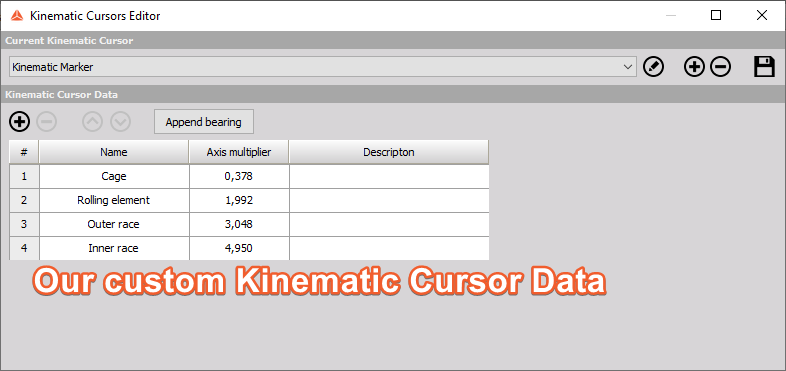Image resolution: width=786 pixels, height=371 pixels.
Task: Select row number 1 header
Action: (24, 176)
